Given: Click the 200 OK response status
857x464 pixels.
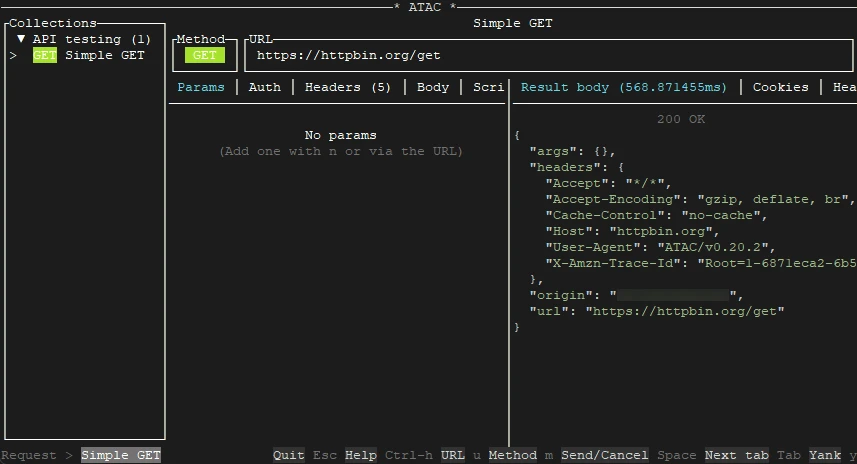Looking at the screenshot, I should point(681,119).
